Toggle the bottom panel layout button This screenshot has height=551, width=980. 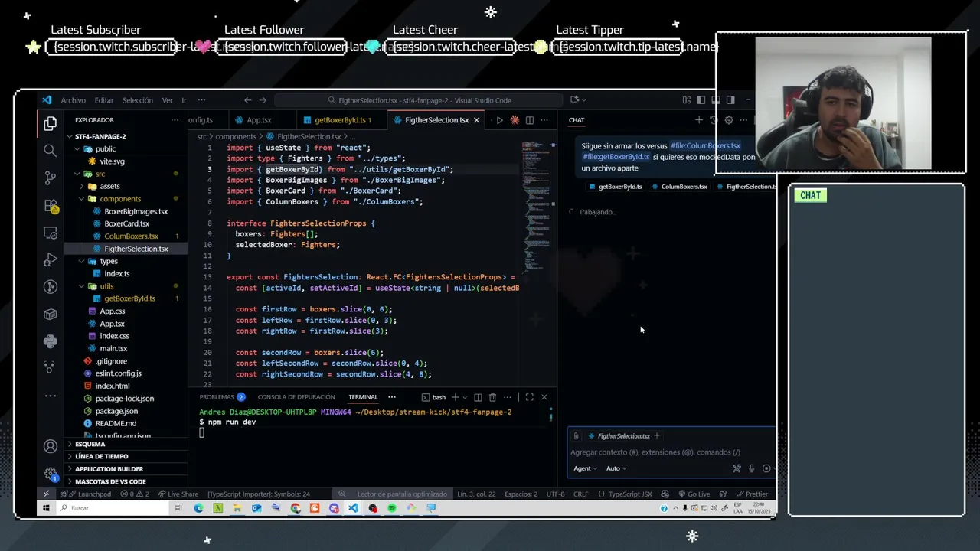coord(715,100)
